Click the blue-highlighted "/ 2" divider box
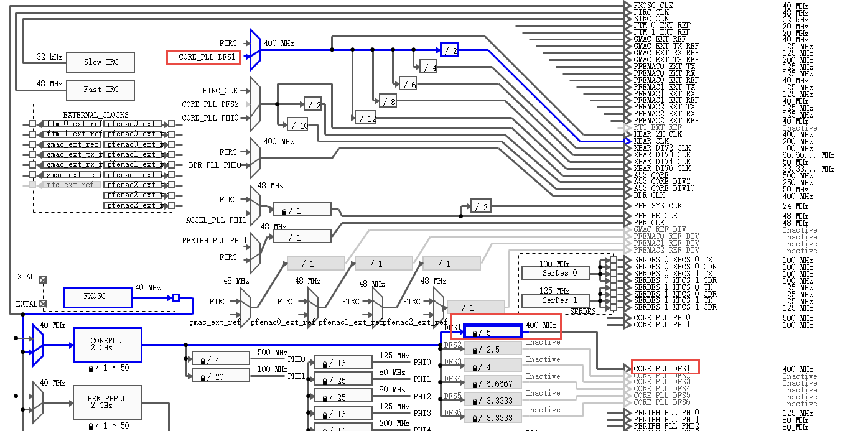The image size is (868, 431). (x=449, y=50)
